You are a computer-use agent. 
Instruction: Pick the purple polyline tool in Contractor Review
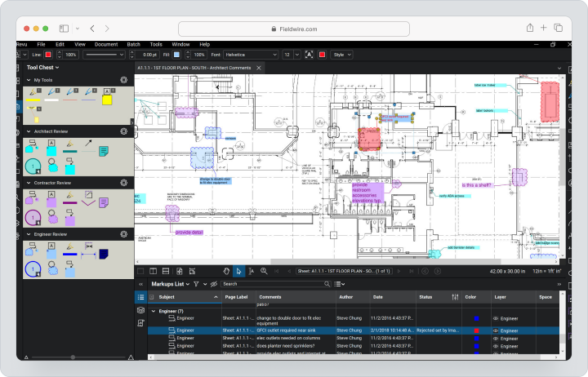[88, 198]
